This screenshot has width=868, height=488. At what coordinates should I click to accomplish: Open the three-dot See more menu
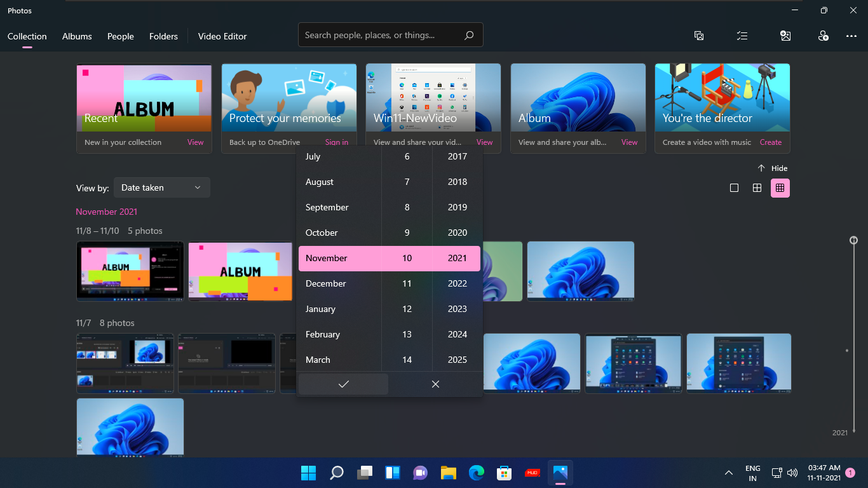(x=851, y=36)
